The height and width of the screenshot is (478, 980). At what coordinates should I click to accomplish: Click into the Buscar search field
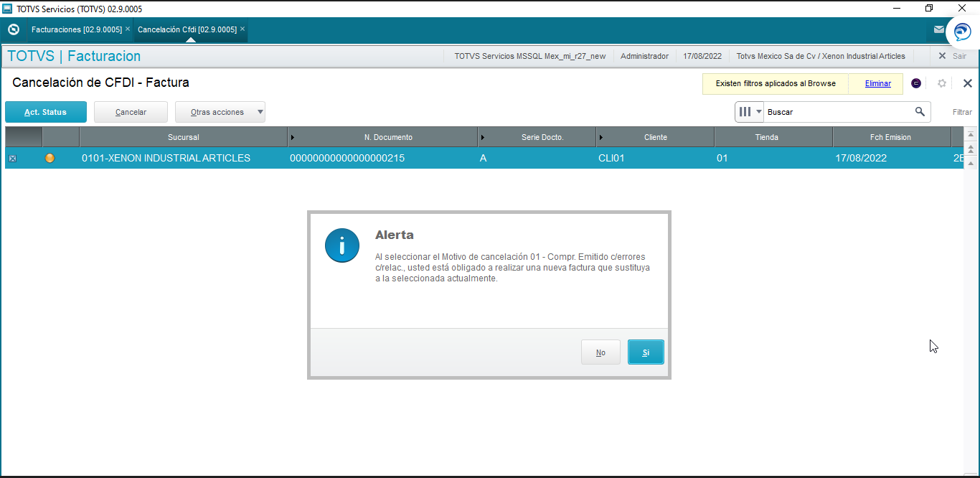[838, 112]
